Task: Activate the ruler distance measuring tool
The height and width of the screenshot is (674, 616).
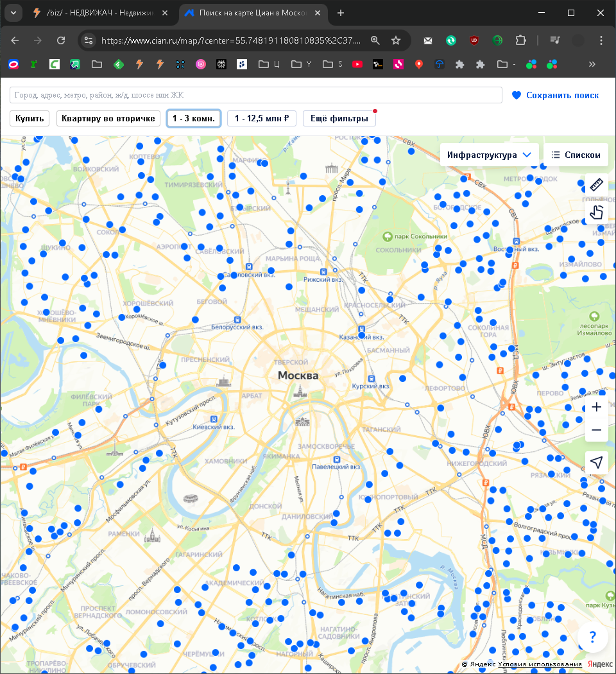Action: pos(597,185)
